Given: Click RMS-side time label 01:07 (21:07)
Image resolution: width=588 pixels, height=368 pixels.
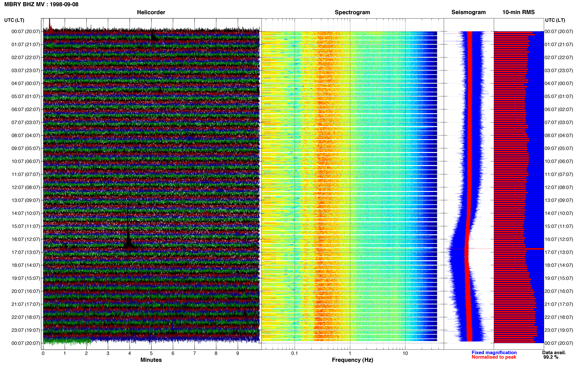Looking at the screenshot, I should pos(559,45).
